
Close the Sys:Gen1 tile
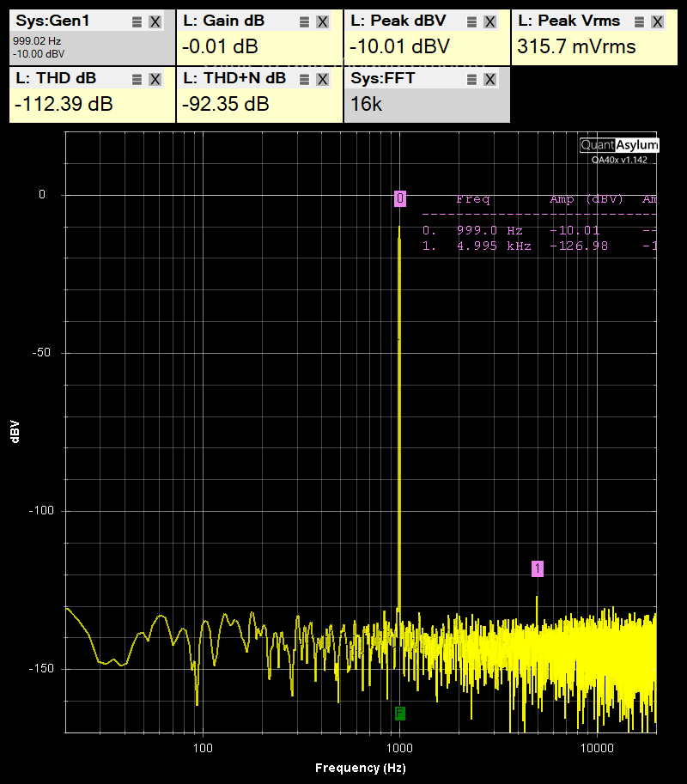[155, 22]
